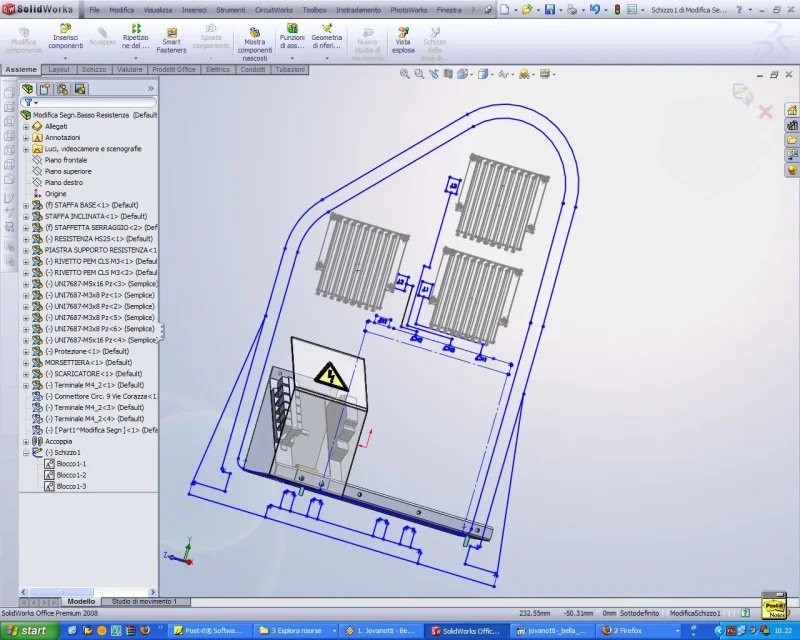Click the Rebuild traffic light icon
This screenshot has height=640, width=800.
[617, 9]
